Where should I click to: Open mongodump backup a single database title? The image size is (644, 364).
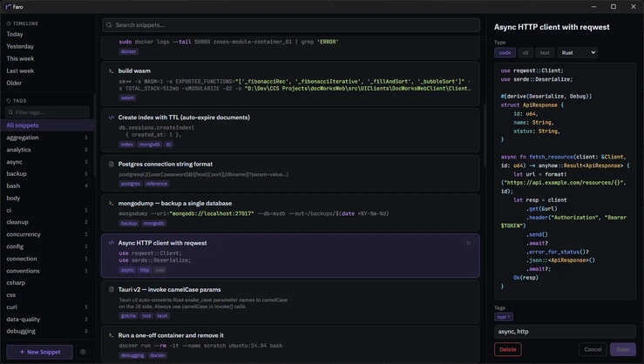(x=175, y=204)
